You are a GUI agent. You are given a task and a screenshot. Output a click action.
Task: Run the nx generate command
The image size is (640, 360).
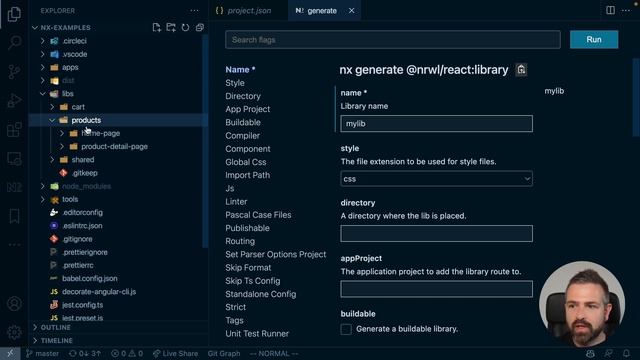pos(594,40)
